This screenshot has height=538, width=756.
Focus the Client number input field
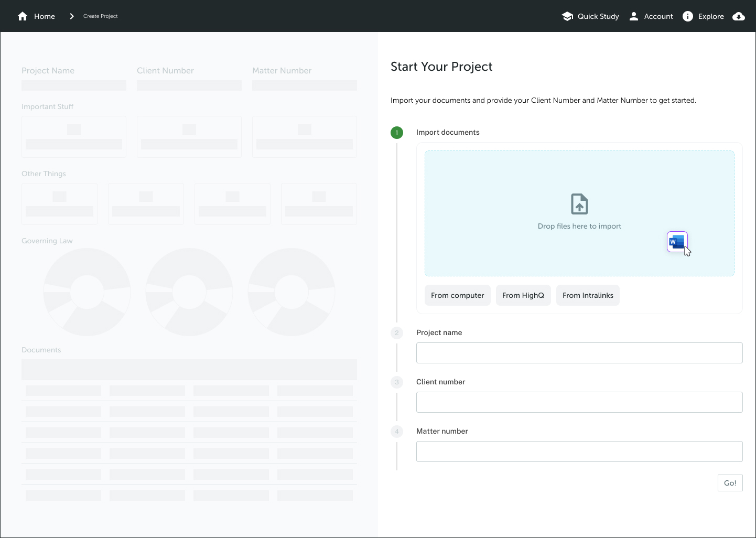pos(579,402)
